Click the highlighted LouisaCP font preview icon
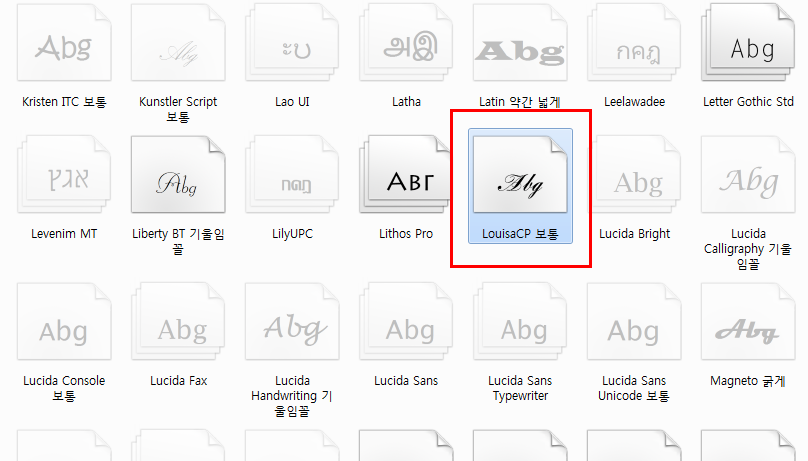 tap(520, 174)
